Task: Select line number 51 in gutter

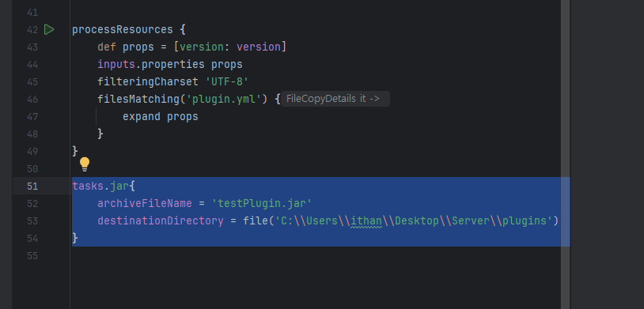Action: click(x=32, y=187)
